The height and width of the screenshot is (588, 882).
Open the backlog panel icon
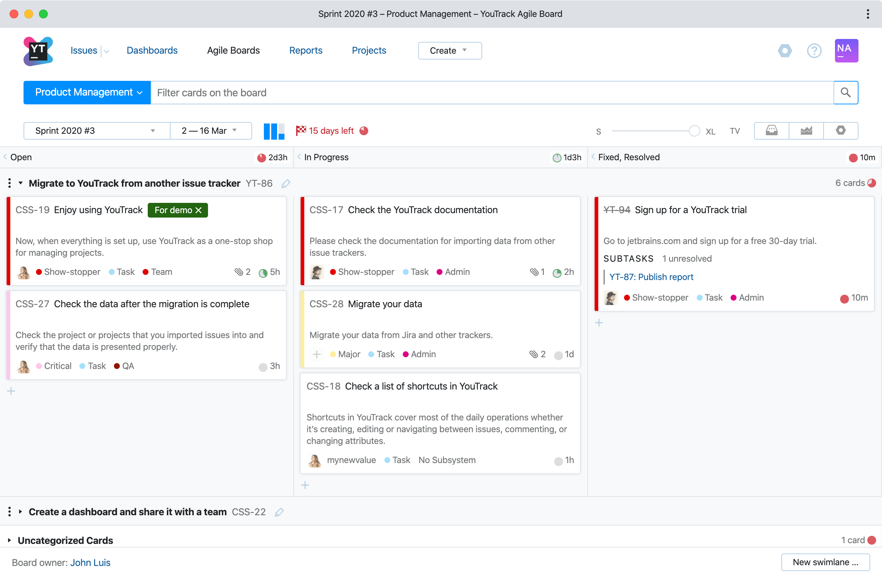click(x=771, y=131)
